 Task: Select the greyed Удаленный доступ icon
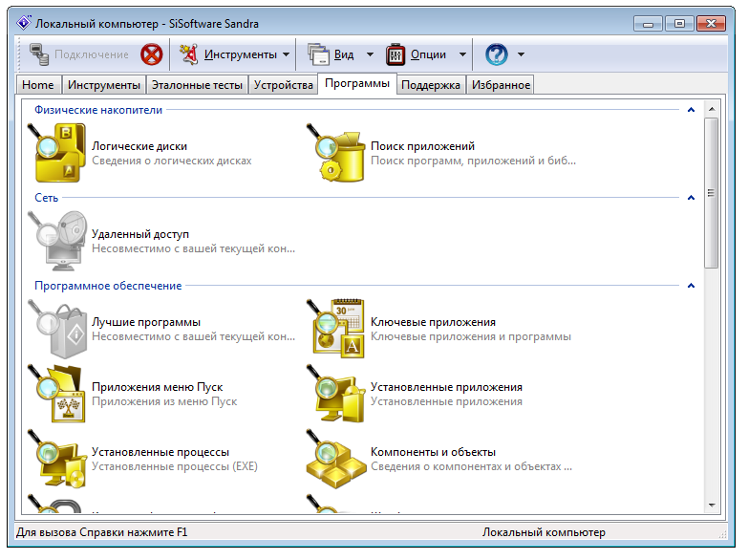point(56,241)
